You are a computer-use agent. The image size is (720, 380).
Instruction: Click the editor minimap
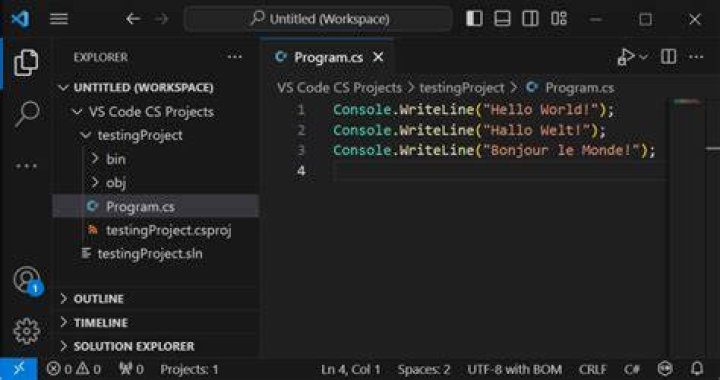click(687, 102)
